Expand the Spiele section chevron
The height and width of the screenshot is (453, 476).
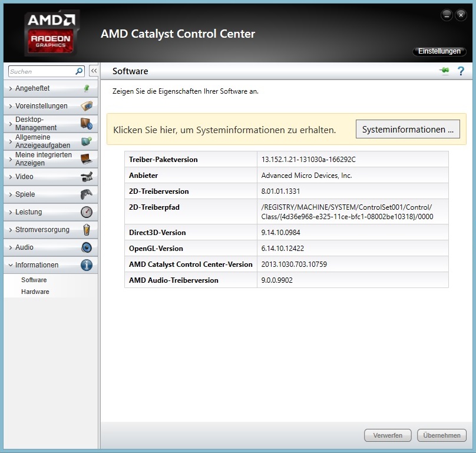click(11, 194)
